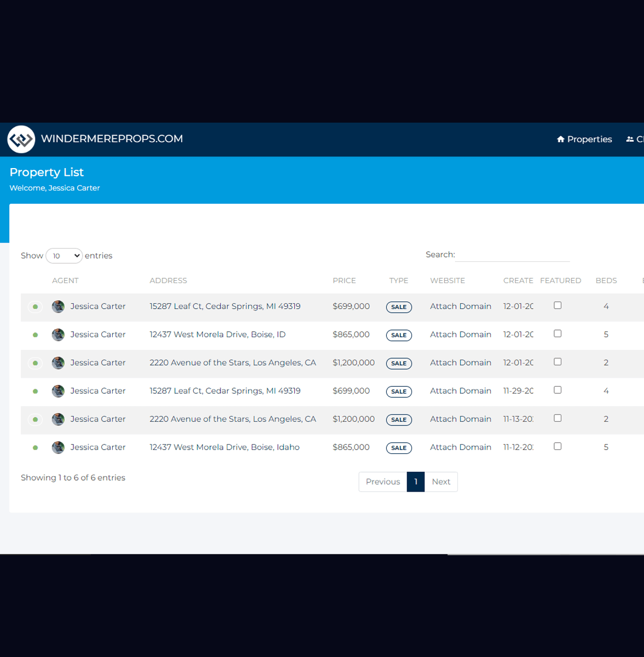Click the people icon in navbar

630,140
